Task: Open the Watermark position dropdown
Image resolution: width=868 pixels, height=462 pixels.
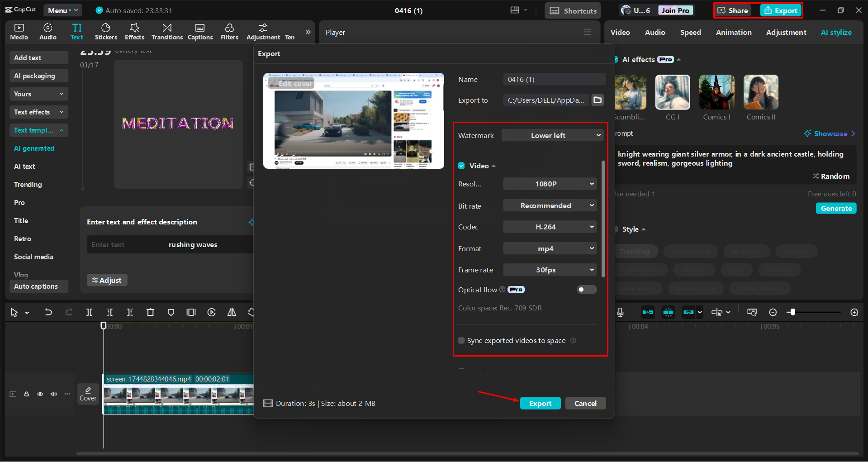Action: (x=552, y=135)
